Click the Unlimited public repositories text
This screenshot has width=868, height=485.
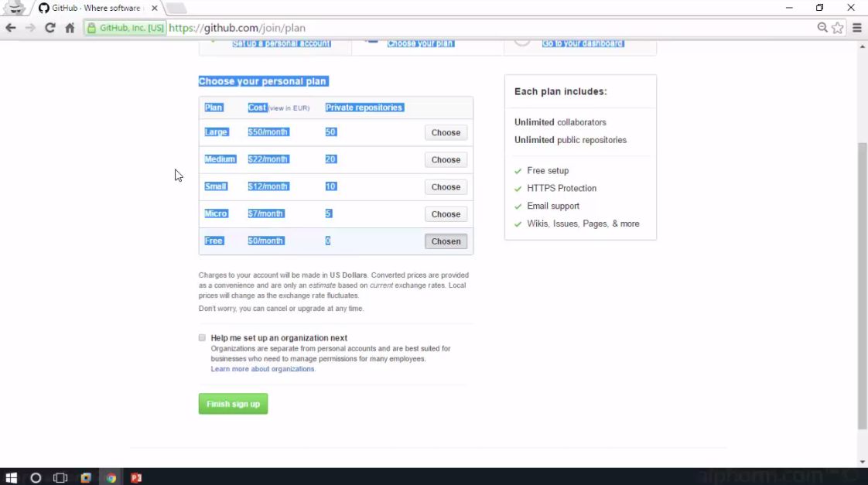(570, 140)
